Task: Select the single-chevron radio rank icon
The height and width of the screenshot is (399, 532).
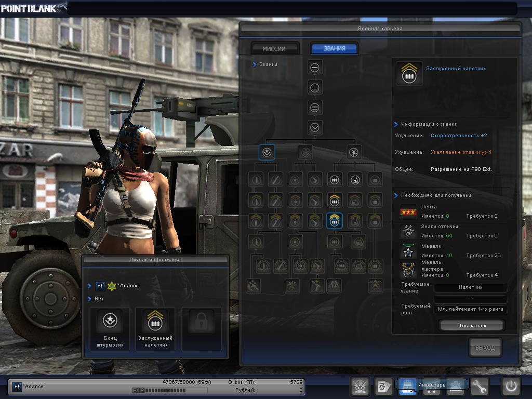Action: pyautogui.click(x=355, y=200)
